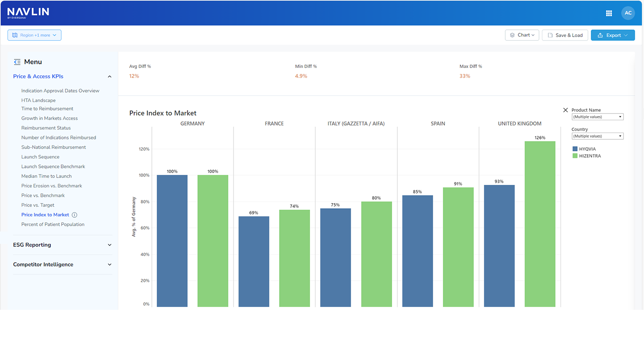Viewport: 644px width, 340px height.
Task: Collapse the sidebar using Menu icon
Action: pos(17,62)
